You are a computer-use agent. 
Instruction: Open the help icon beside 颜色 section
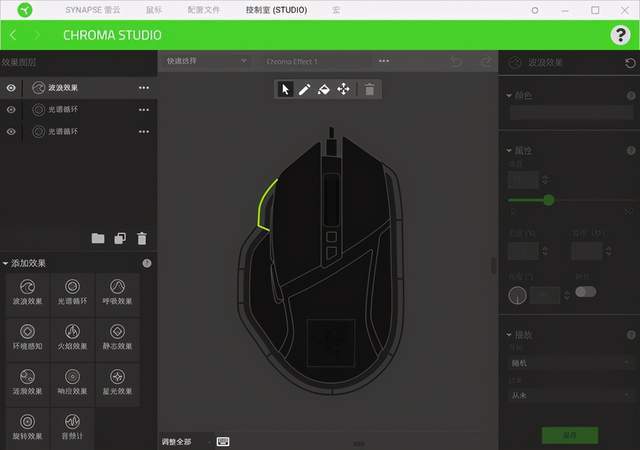point(631,96)
